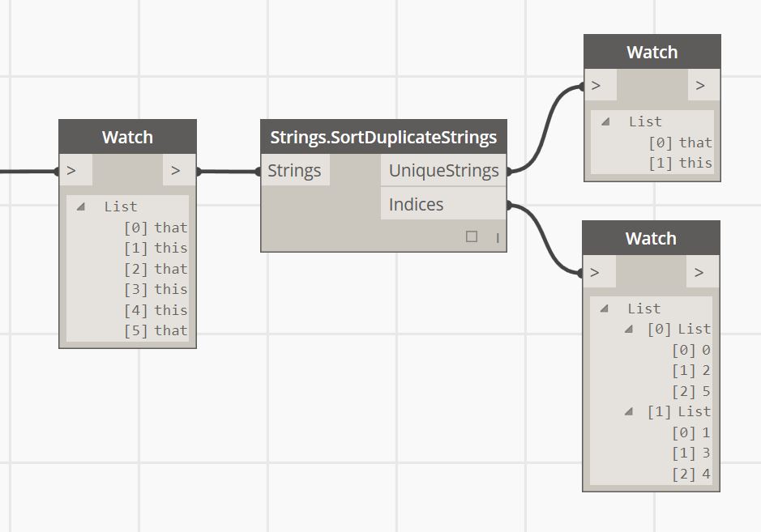Click the output port of the bottom-right Watch node
Image resolution: width=761 pixels, height=532 pixels.
703,272
